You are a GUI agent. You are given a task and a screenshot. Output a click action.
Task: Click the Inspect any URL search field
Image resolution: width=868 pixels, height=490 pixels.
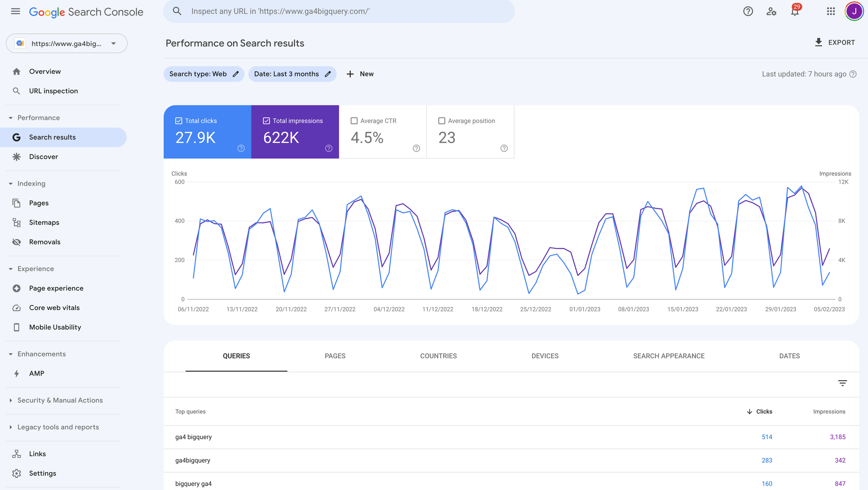[339, 11]
